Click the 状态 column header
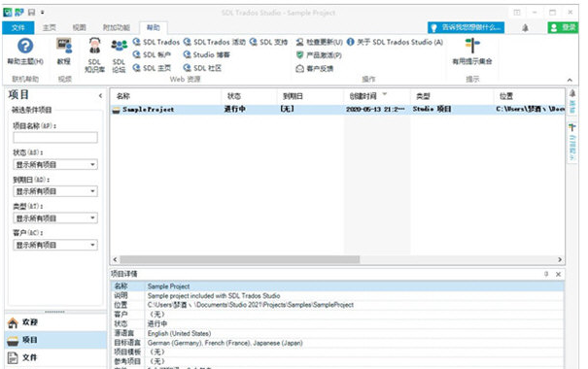This screenshot has height=369, width=588. [x=249, y=96]
